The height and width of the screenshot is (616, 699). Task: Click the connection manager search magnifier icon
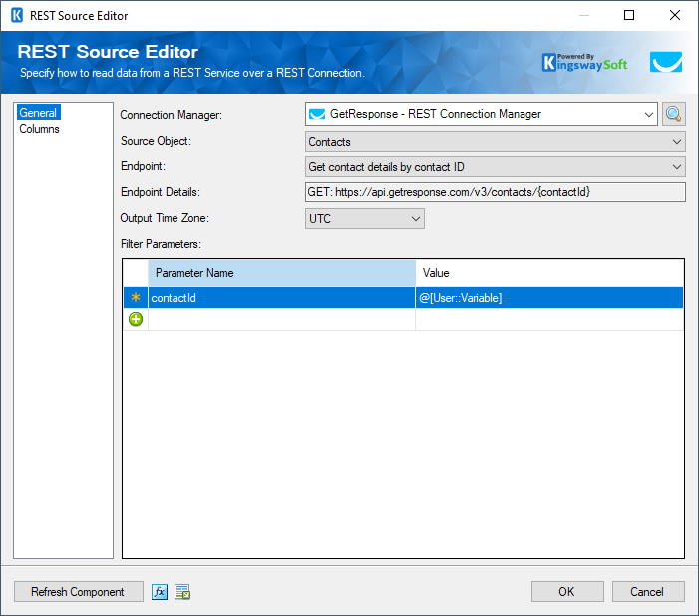tap(673, 114)
